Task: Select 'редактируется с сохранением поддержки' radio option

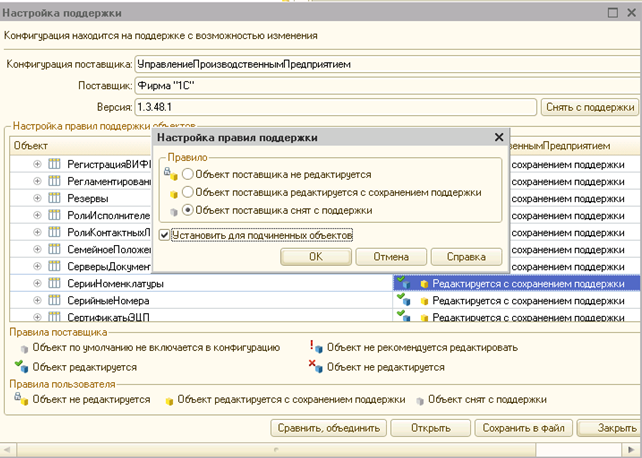Action: pyautogui.click(x=187, y=191)
